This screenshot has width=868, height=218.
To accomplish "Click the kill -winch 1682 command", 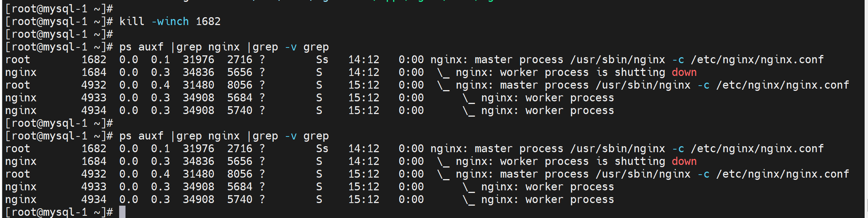I will click(170, 22).
